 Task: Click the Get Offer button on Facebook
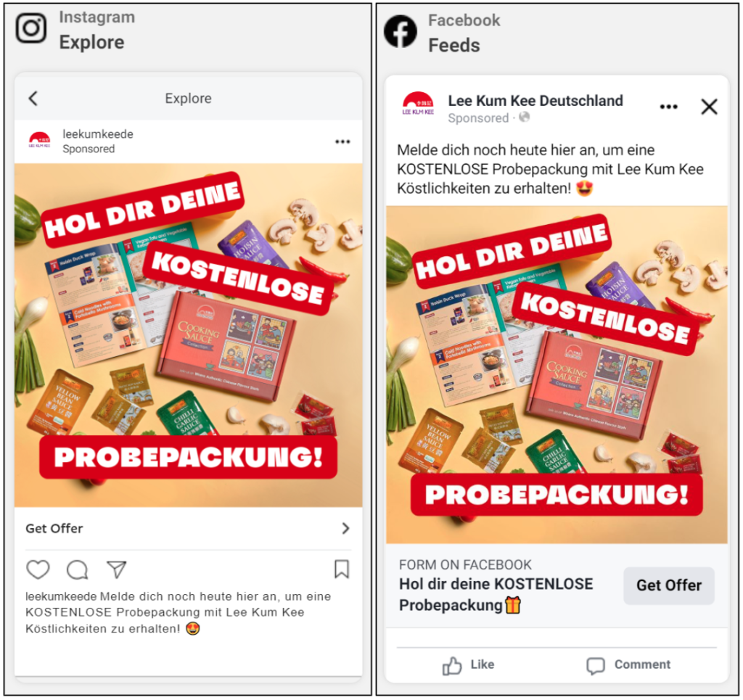pyautogui.click(x=668, y=585)
